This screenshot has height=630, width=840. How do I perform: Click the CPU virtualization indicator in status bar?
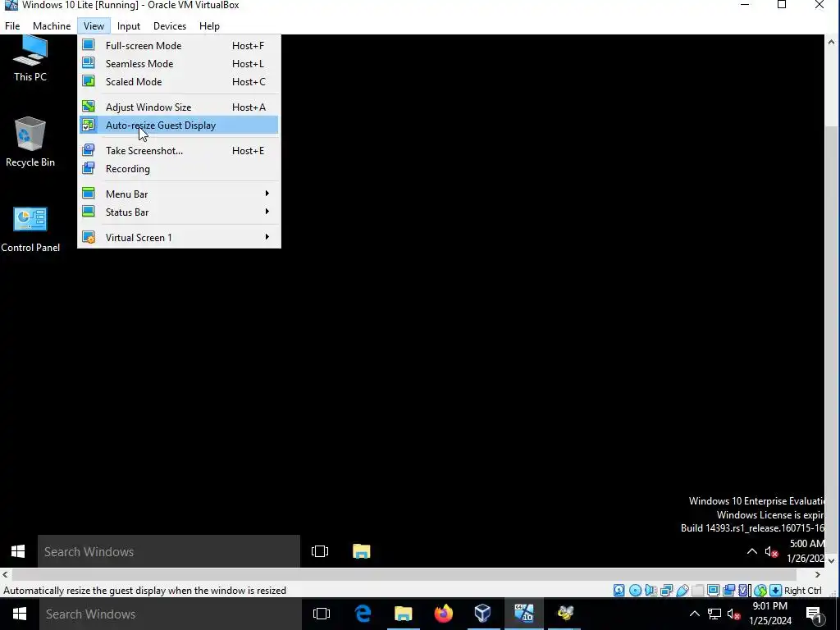coord(745,591)
